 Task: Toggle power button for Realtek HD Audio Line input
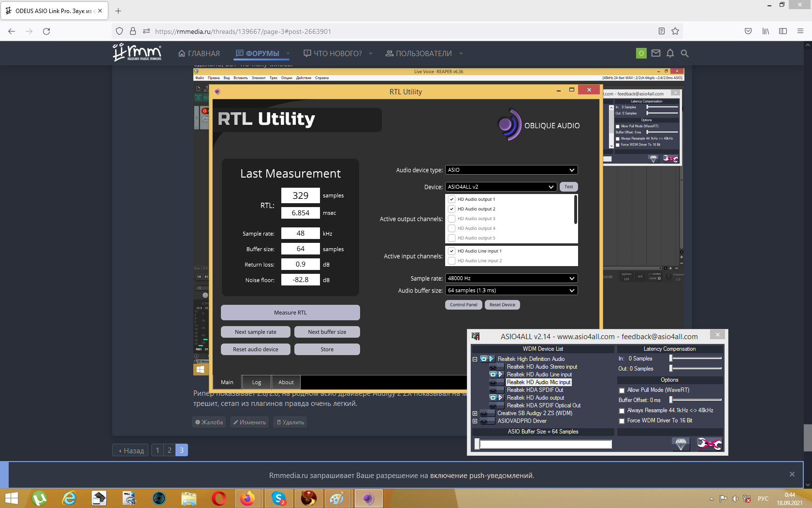(493, 374)
